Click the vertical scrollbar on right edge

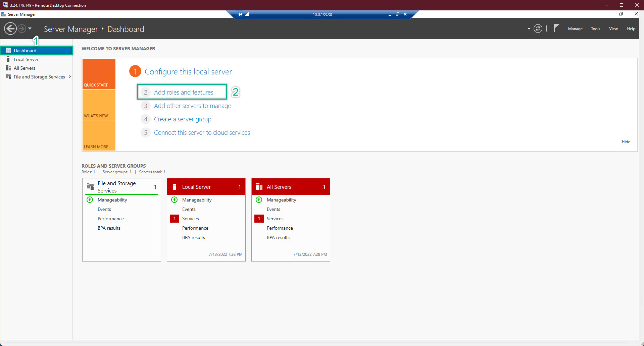(642, 161)
